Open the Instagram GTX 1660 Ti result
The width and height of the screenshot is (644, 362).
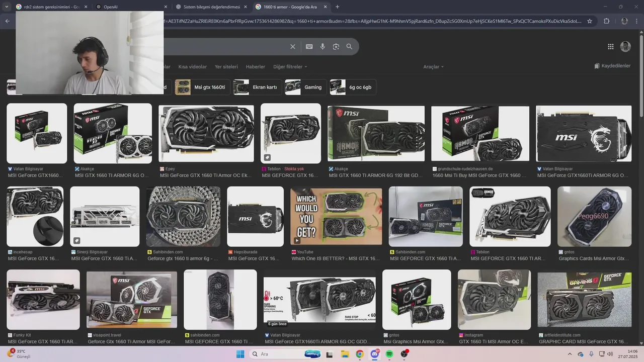pos(494,338)
